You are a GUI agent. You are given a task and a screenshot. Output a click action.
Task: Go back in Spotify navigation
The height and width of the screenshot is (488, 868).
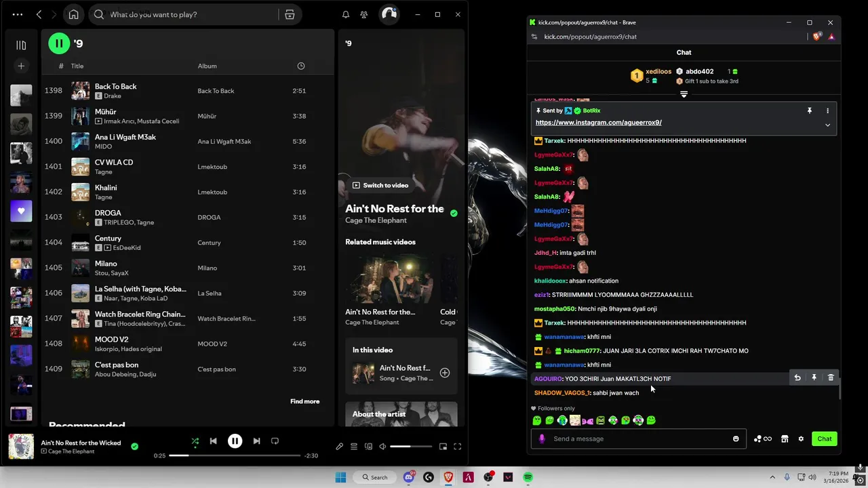[x=39, y=14]
